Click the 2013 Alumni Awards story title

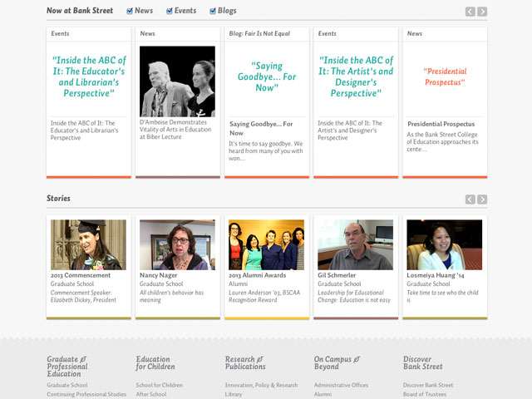pos(257,275)
